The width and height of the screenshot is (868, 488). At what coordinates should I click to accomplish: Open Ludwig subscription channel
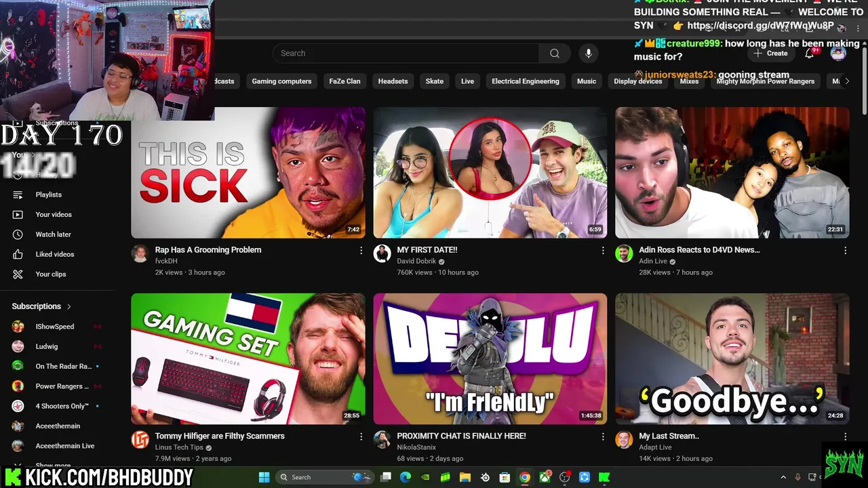tap(46, 346)
